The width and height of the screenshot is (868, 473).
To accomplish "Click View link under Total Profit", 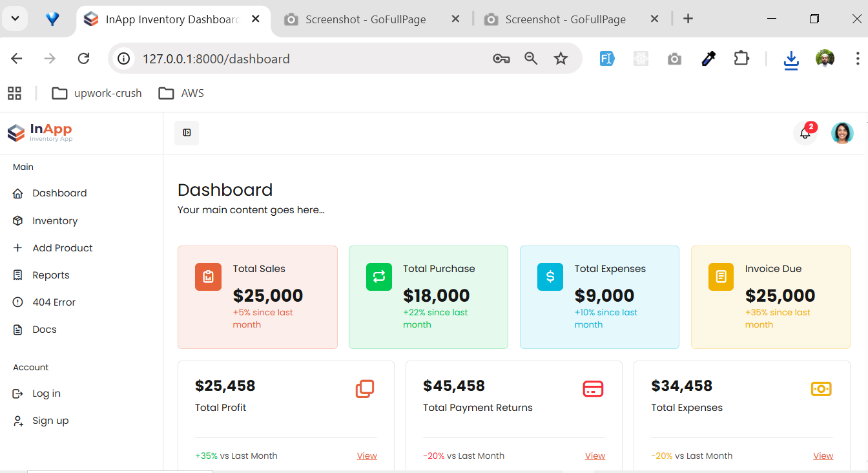I will [367, 456].
